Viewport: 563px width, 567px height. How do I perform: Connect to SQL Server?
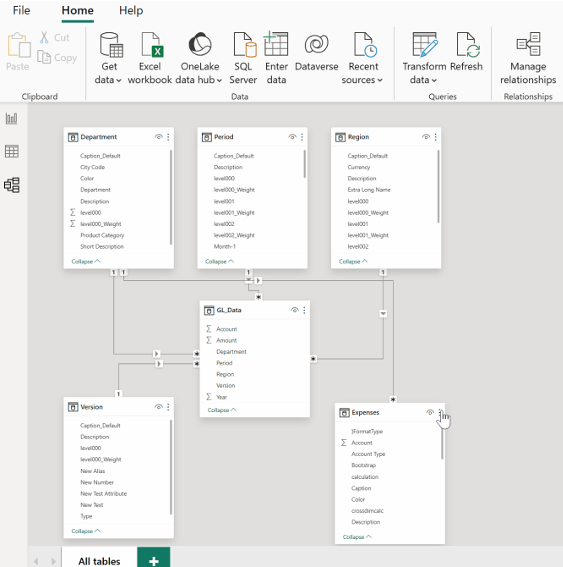(243, 58)
